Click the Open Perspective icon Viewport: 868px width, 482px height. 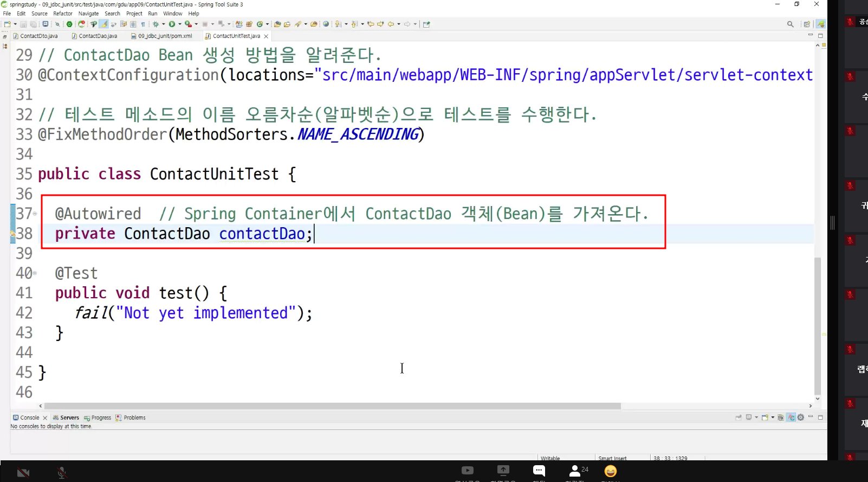point(807,24)
